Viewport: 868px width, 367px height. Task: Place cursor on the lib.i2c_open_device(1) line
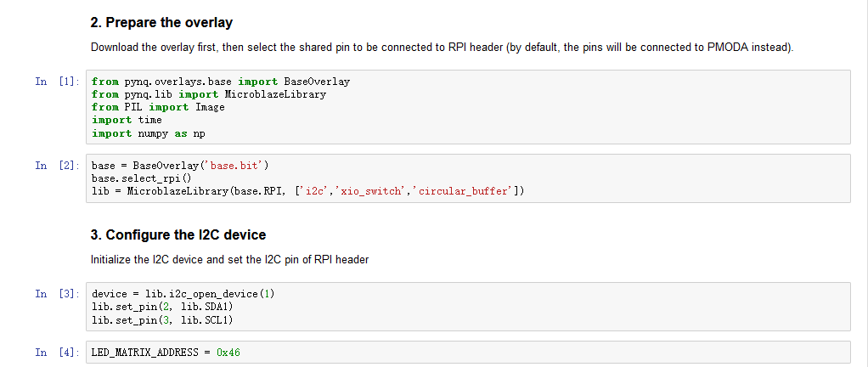[x=183, y=294]
